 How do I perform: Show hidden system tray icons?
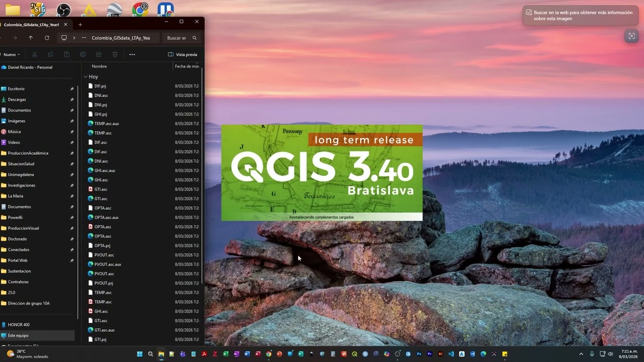click(581, 354)
